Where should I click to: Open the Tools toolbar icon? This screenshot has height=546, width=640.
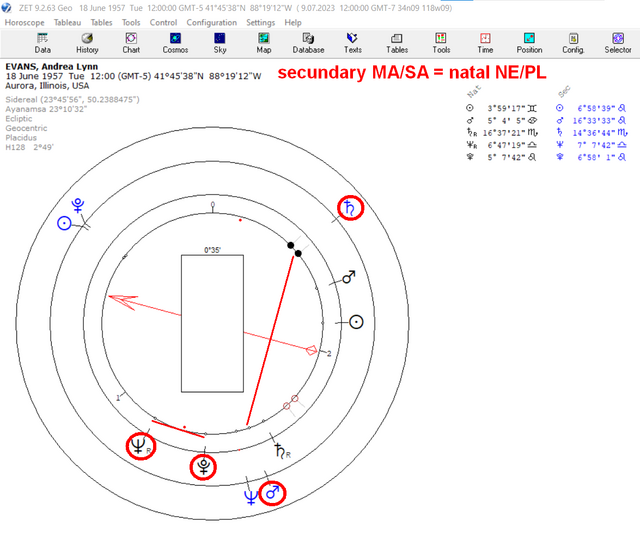pos(441,43)
